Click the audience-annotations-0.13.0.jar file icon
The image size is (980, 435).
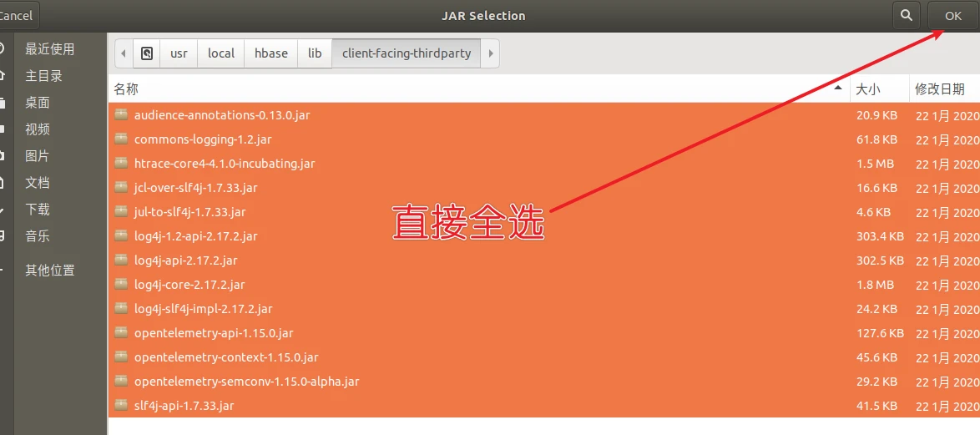point(121,115)
